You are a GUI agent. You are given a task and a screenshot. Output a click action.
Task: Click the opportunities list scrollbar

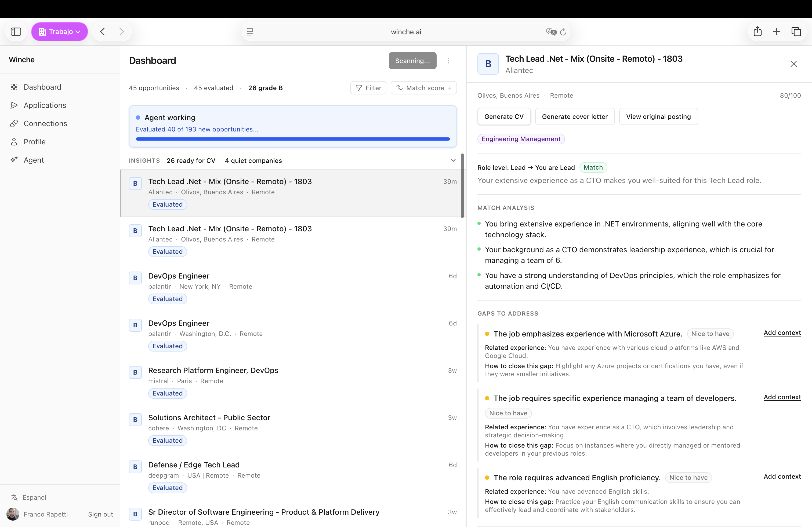pyautogui.click(x=462, y=186)
